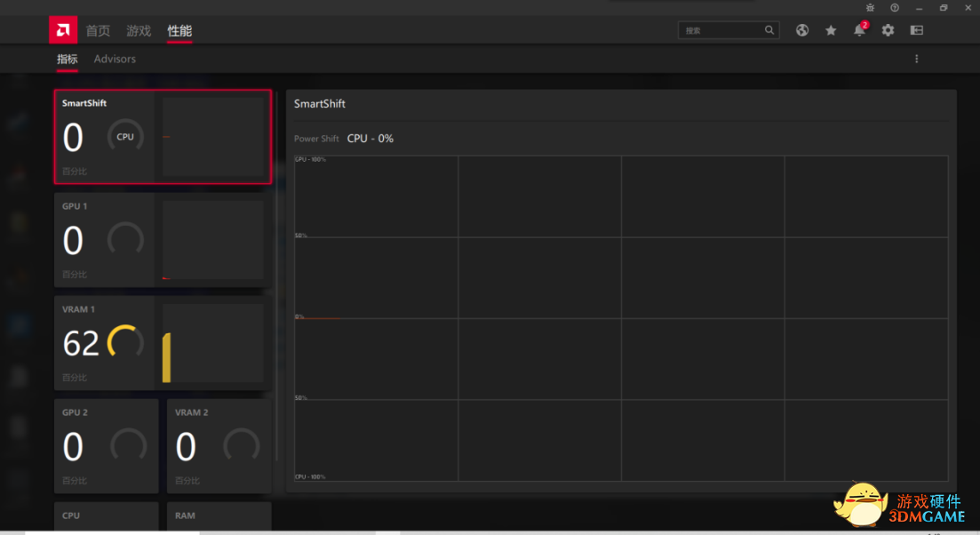Click the SmartShift panel heading text

(319, 104)
